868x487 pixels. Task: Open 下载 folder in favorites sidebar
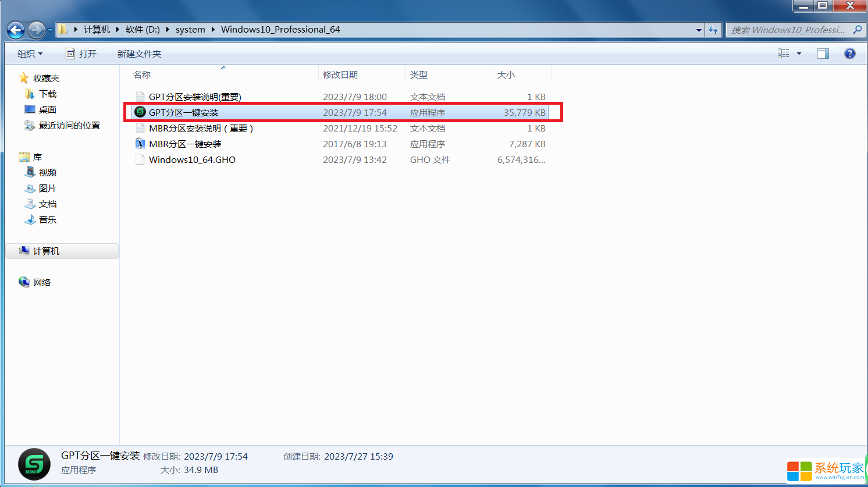[47, 94]
